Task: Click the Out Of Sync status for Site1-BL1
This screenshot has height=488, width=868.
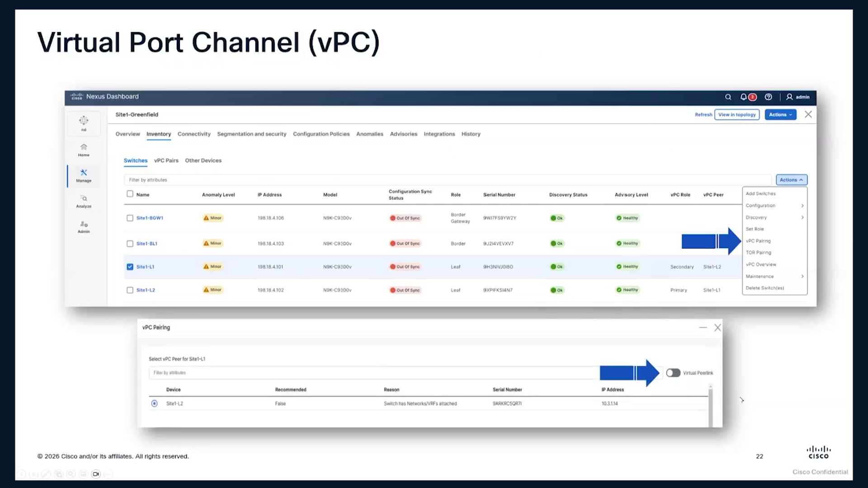Action: tap(405, 244)
